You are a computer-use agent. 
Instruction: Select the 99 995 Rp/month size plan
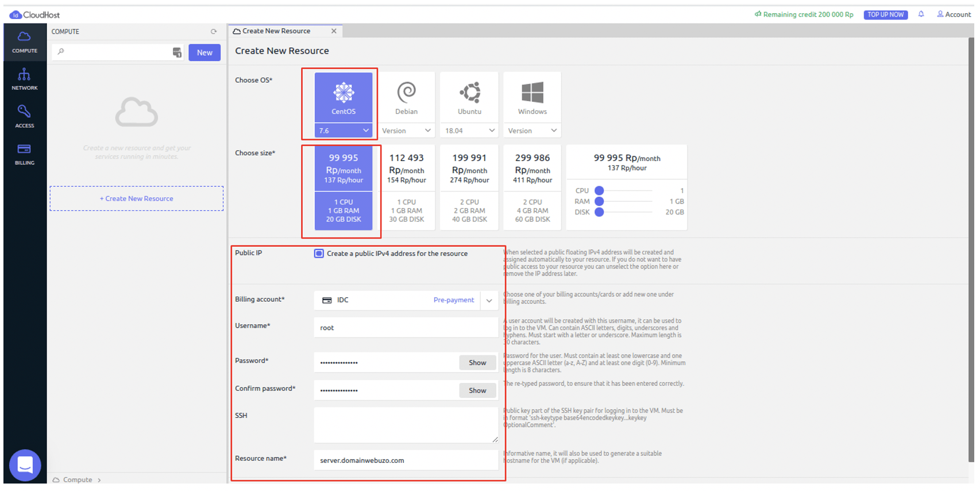tap(344, 187)
